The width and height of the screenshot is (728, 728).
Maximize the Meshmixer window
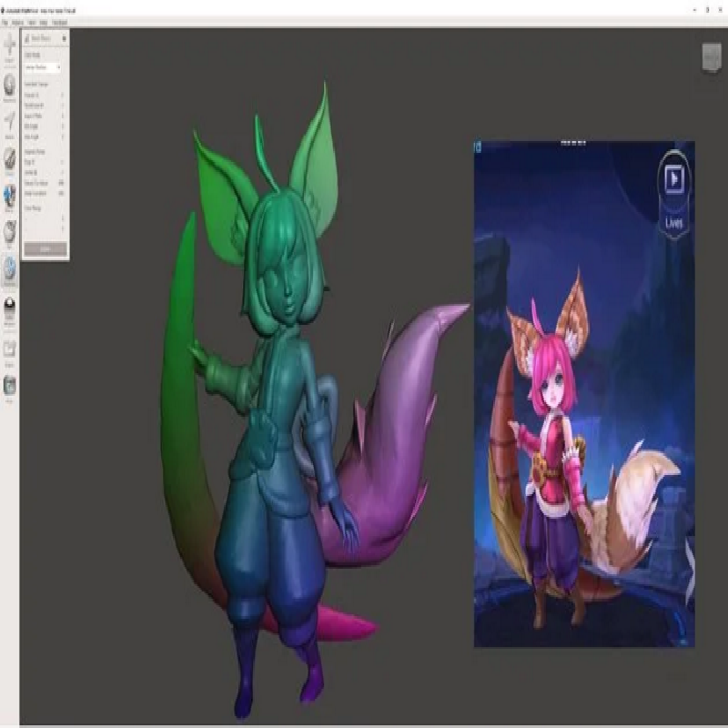(708, 10)
